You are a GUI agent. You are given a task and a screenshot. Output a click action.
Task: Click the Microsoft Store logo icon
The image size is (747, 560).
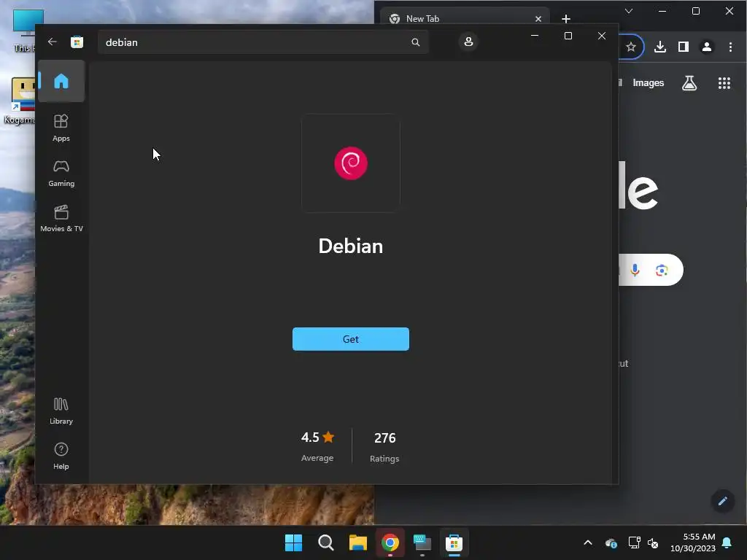tap(77, 42)
